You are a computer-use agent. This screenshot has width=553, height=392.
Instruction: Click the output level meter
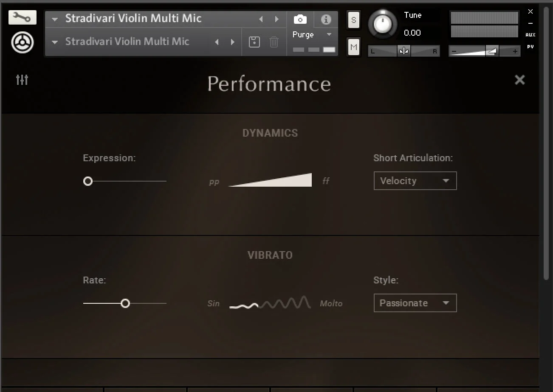[484, 25]
